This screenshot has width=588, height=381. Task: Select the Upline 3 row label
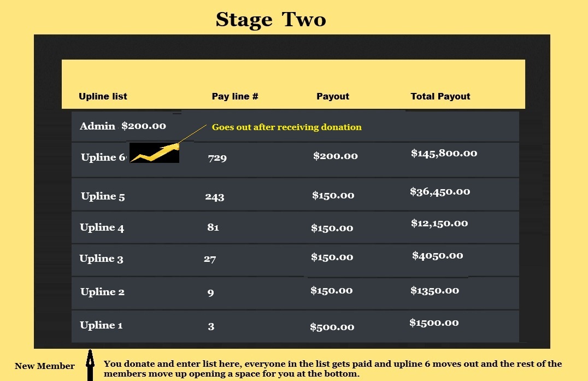[x=101, y=259]
